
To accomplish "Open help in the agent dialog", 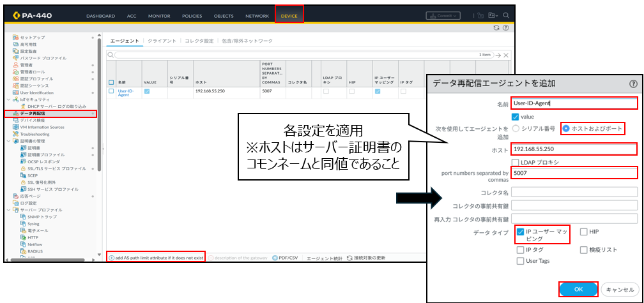I will [x=633, y=84].
